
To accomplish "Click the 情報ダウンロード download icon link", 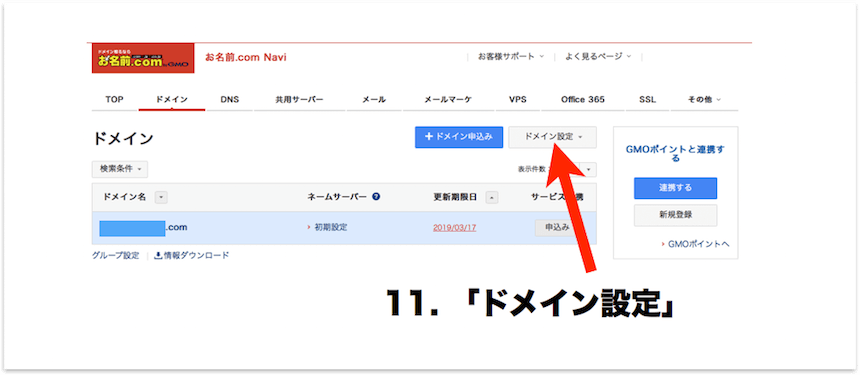I will [x=192, y=255].
